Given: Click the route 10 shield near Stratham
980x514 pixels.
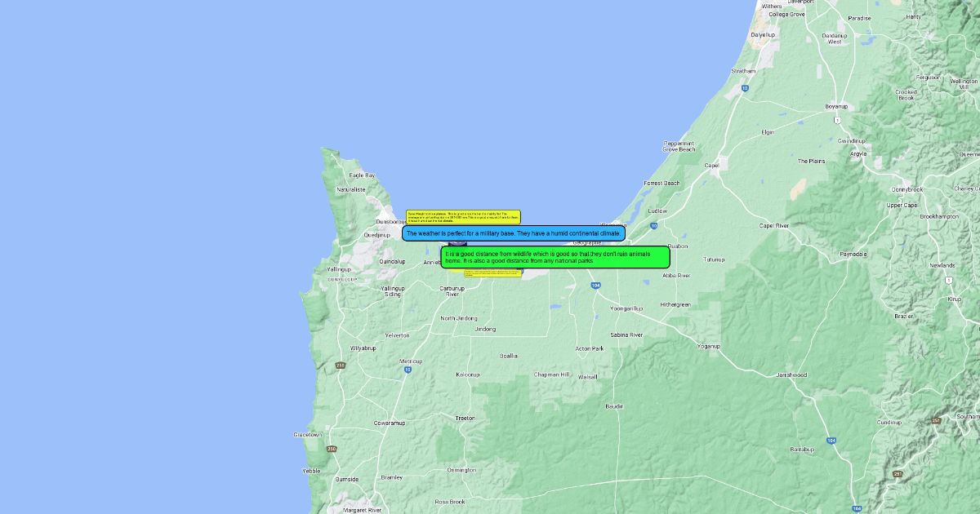Looking at the screenshot, I should coord(745,87).
